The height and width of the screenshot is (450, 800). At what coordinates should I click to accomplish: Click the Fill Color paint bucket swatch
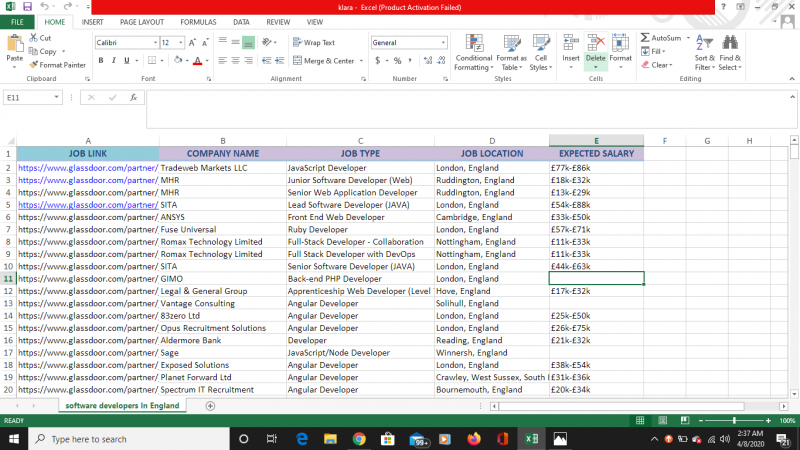(x=178, y=61)
